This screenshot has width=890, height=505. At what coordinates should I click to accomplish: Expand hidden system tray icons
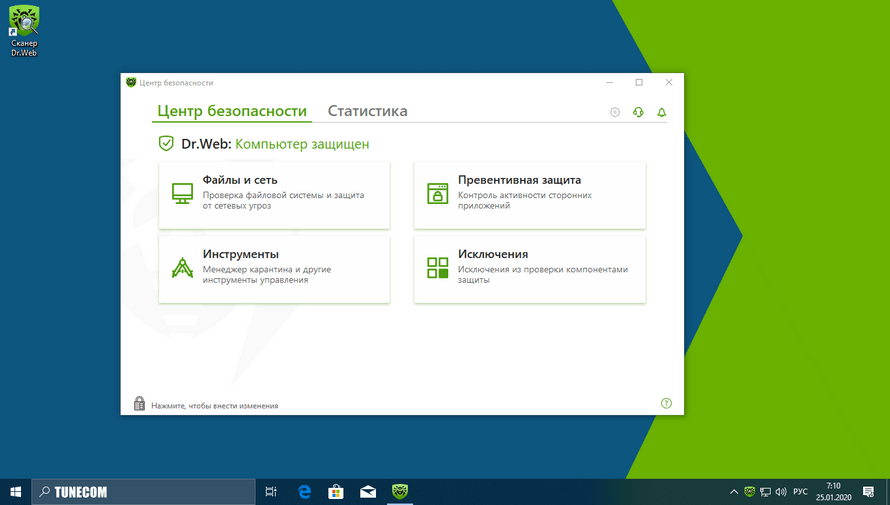point(733,492)
